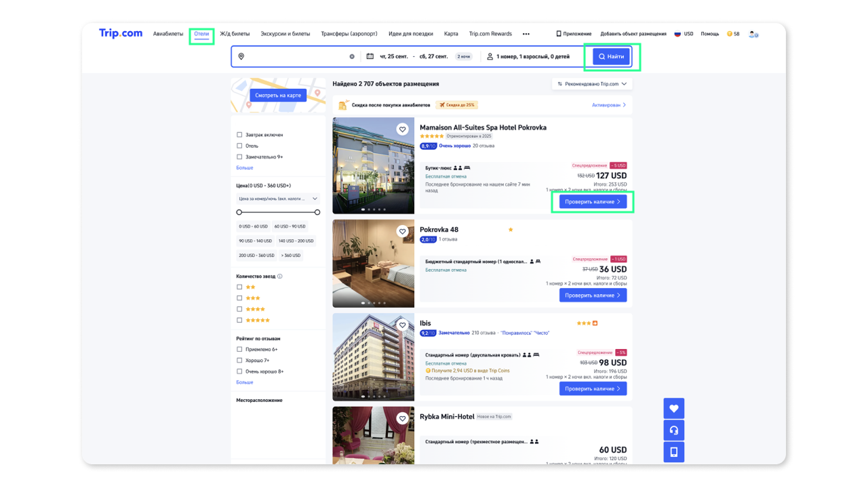The height and width of the screenshot is (488, 868).
Task: Click the check-out date сб, 27 сент.
Action: click(433, 56)
